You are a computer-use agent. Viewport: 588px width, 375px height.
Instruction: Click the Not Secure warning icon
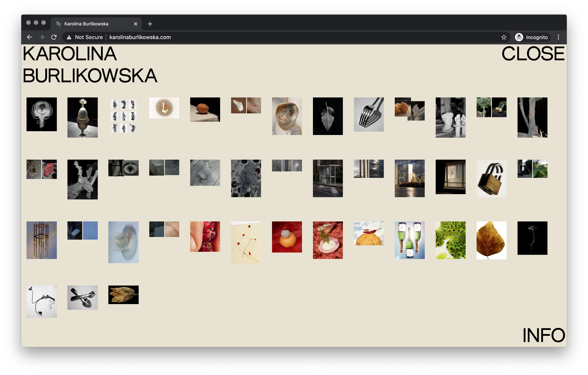click(69, 37)
